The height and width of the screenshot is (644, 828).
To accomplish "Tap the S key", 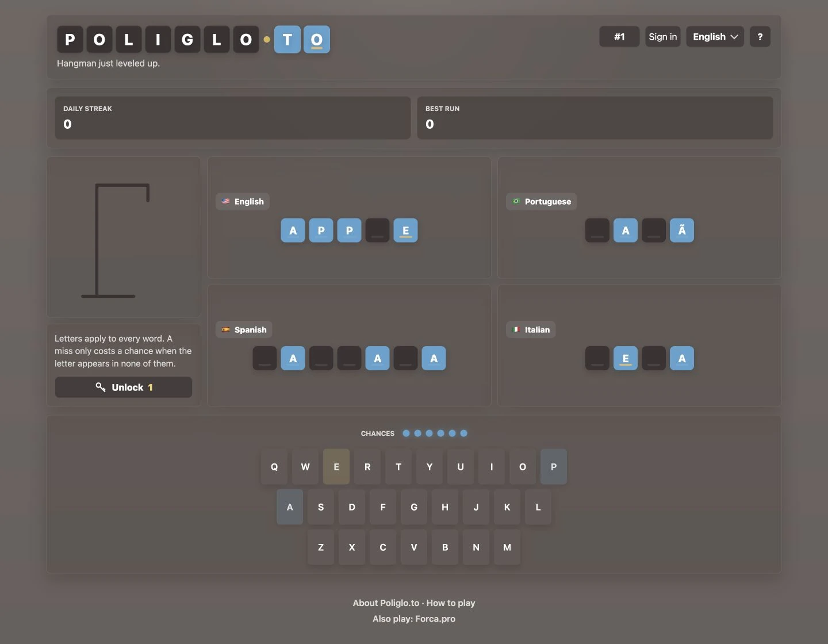I will 321,507.
